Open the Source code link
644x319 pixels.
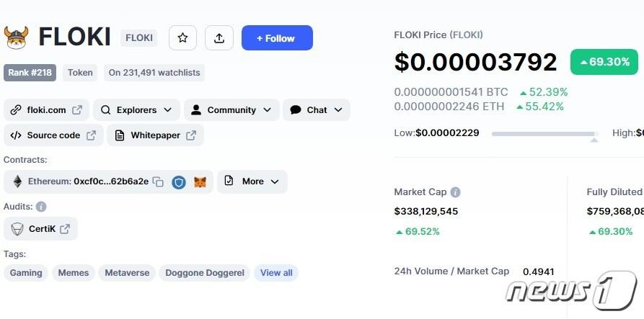(53, 135)
